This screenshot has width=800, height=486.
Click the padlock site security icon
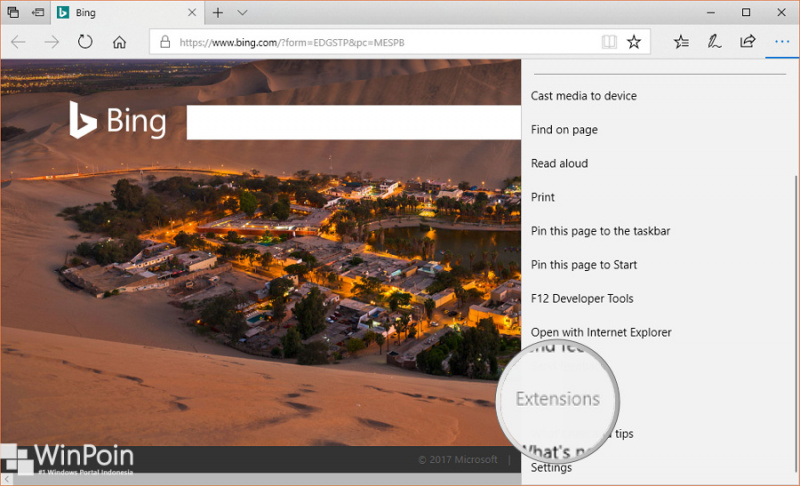click(x=165, y=42)
